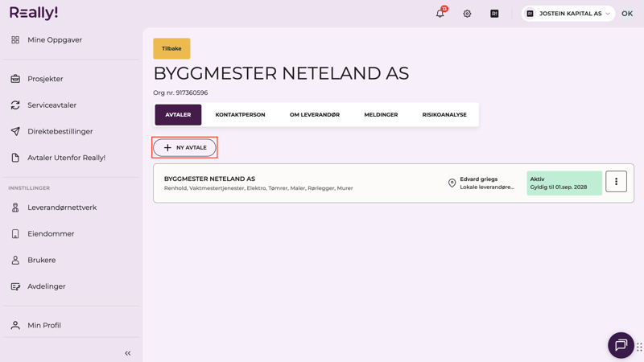Collapse the sidebar with double chevron

click(128, 353)
